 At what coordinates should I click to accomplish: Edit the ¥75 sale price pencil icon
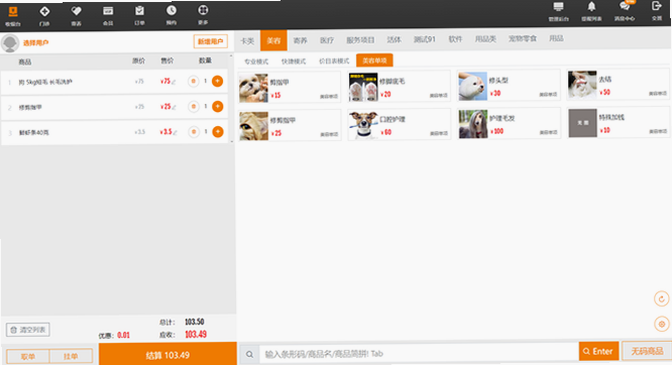click(x=174, y=82)
